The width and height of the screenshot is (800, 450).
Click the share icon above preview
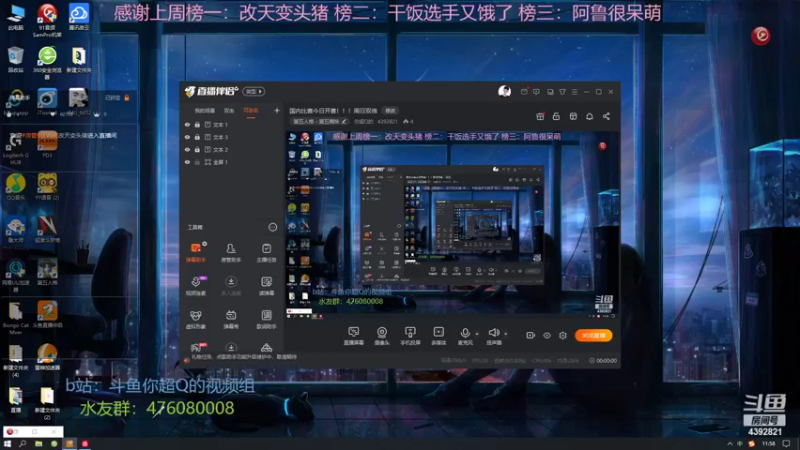coord(606,116)
